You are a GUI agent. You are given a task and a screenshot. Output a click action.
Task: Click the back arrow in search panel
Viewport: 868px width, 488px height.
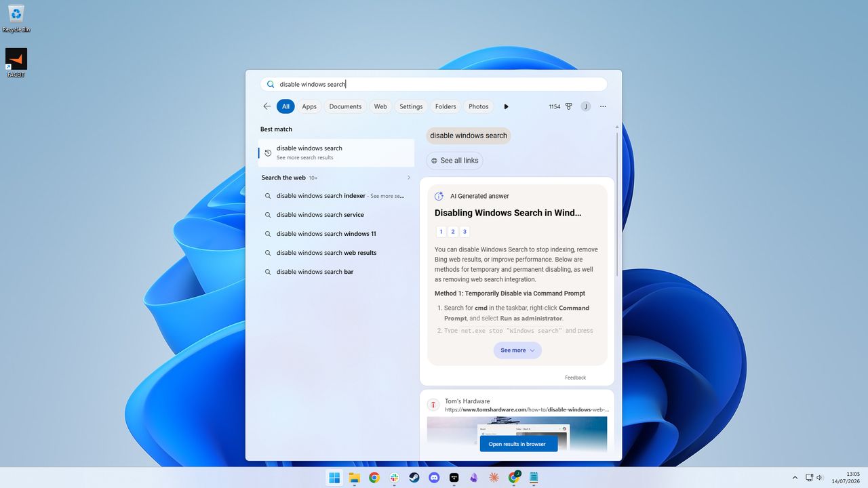point(267,106)
